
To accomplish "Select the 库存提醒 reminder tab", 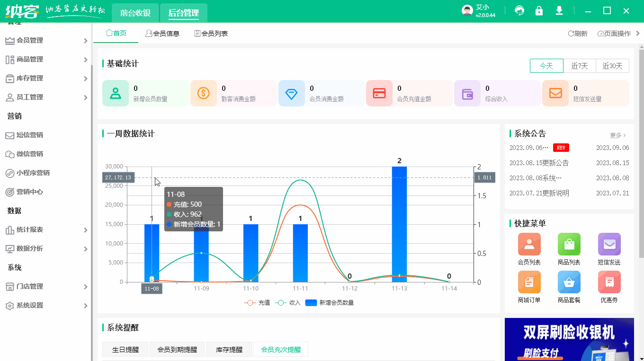I will tap(229, 349).
